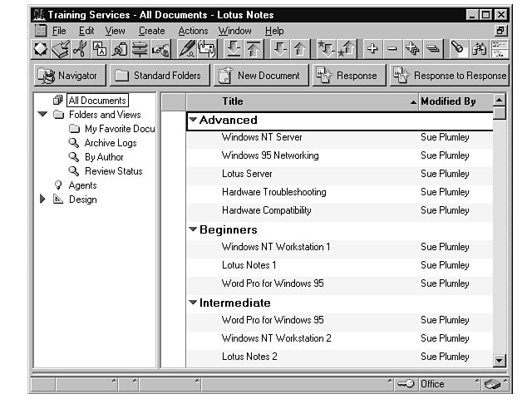
Task: Click the Standard Folders button
Action: (160, 76)
